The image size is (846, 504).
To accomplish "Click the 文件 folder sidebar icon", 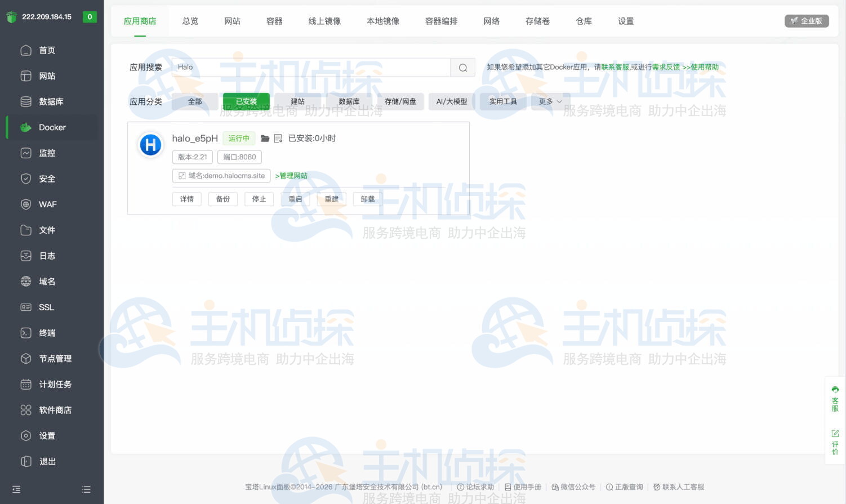I will coord(26,230).
